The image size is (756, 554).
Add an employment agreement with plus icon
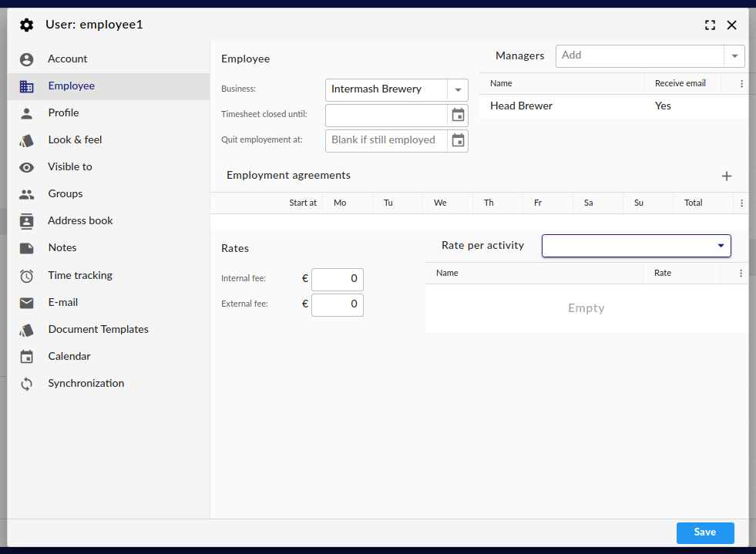[x=727, y=176]
